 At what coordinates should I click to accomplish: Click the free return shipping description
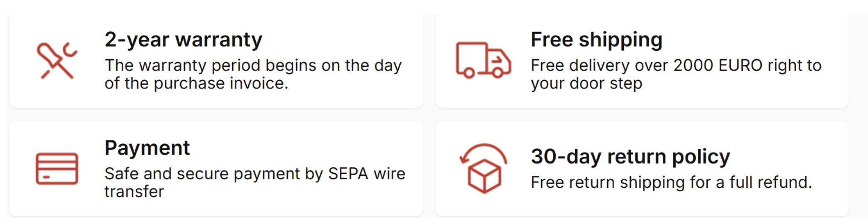671,182
